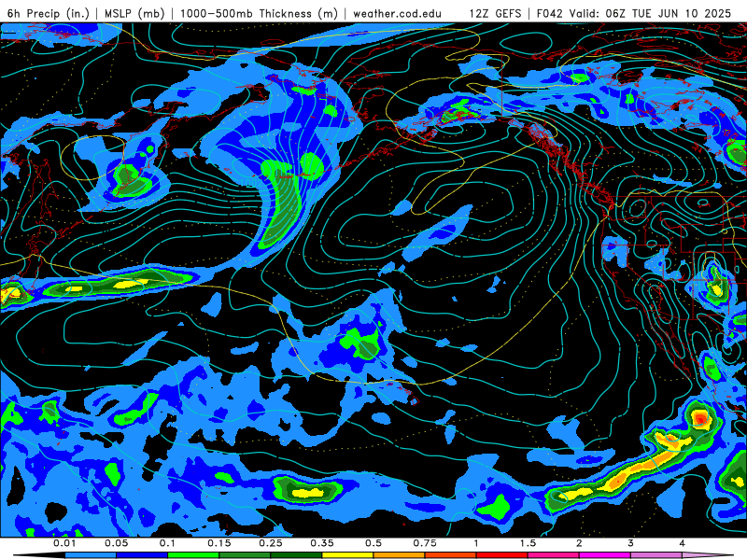Pick the light blue 0.01–0.05 legend swatch
Viewport: 747px width, 560px height.
coord(90,555)
